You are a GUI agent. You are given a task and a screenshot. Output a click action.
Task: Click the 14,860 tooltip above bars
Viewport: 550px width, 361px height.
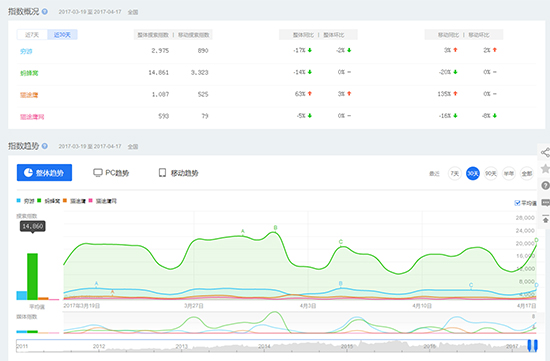tap(33, 226)
